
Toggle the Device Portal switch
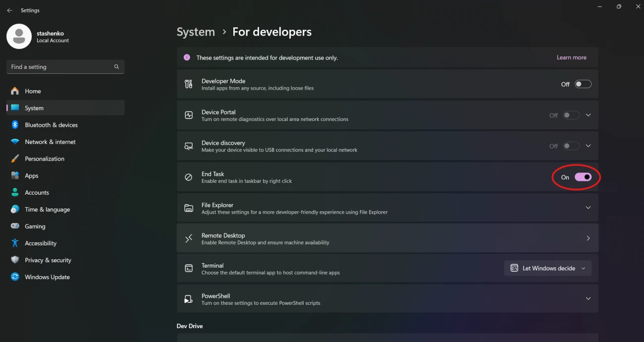pyautogui.click(x=571, y=115)
